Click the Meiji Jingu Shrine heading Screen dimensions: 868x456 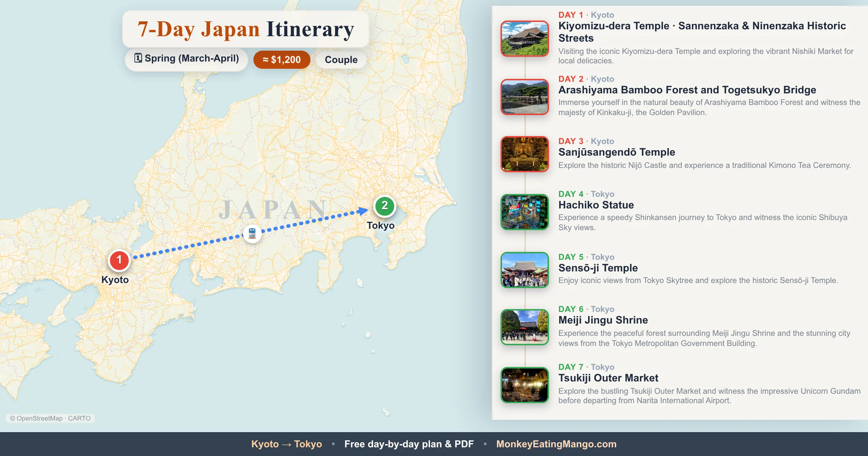coord(603,320)
